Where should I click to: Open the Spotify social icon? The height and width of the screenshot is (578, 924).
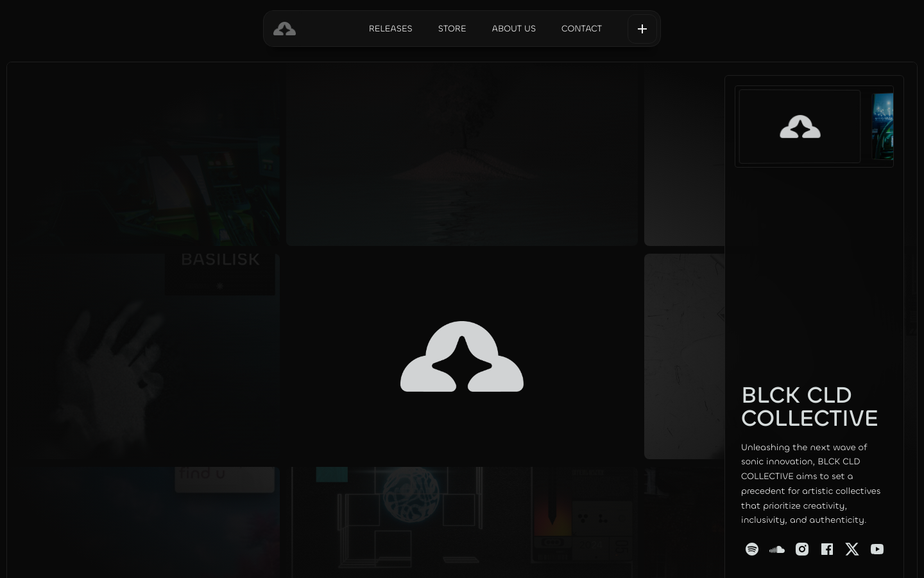pyautogui.click(x=752, y=549)
